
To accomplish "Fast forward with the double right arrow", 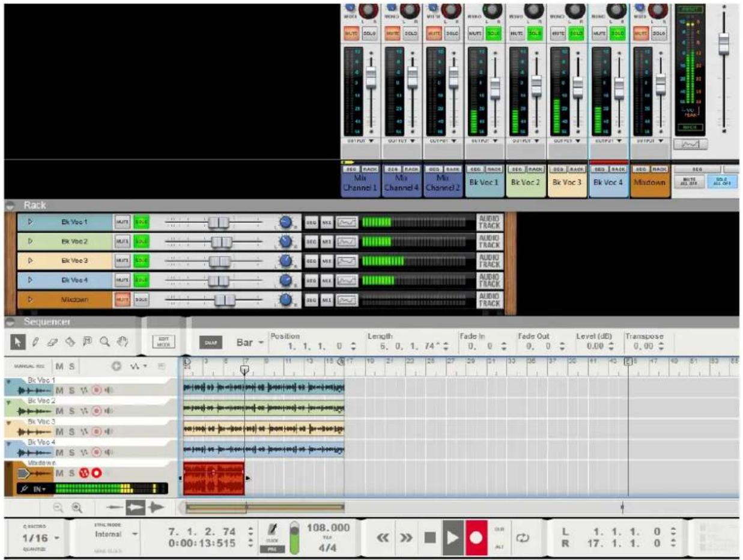I will [405, 537].
